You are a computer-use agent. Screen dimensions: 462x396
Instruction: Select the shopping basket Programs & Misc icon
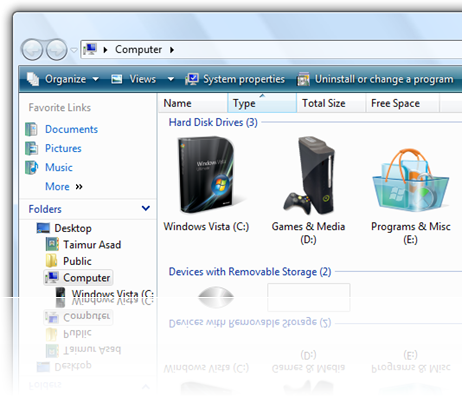point(410,180)
